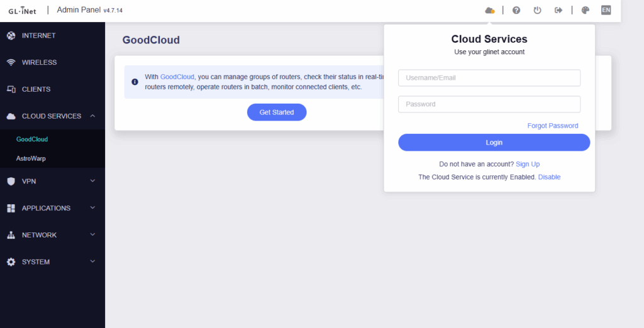Click the Clients devices icon in sidebar
The image size is (644, 328).
click(11, 89)
